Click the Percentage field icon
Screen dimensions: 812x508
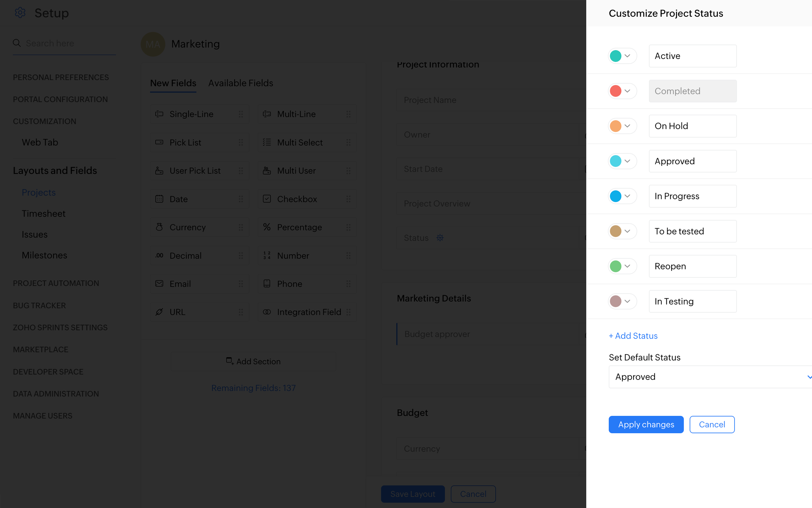267,227
